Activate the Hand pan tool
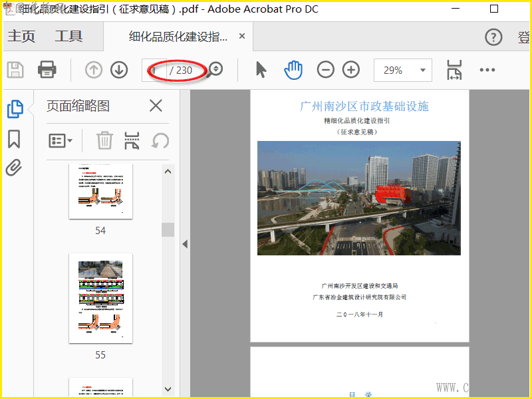The width and height of the screenshot is (532, 399). point(293,70)
